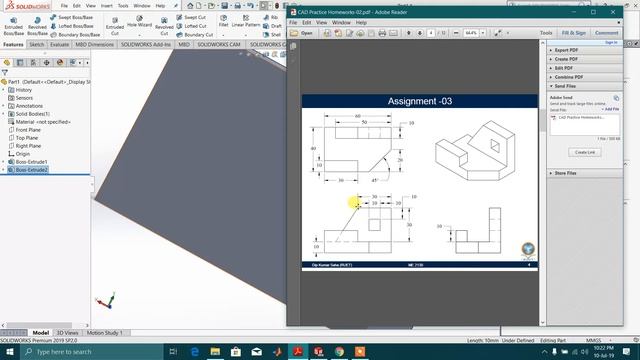
Task: Open File Explorer from taskbar
Action: (x=215, y=351)
